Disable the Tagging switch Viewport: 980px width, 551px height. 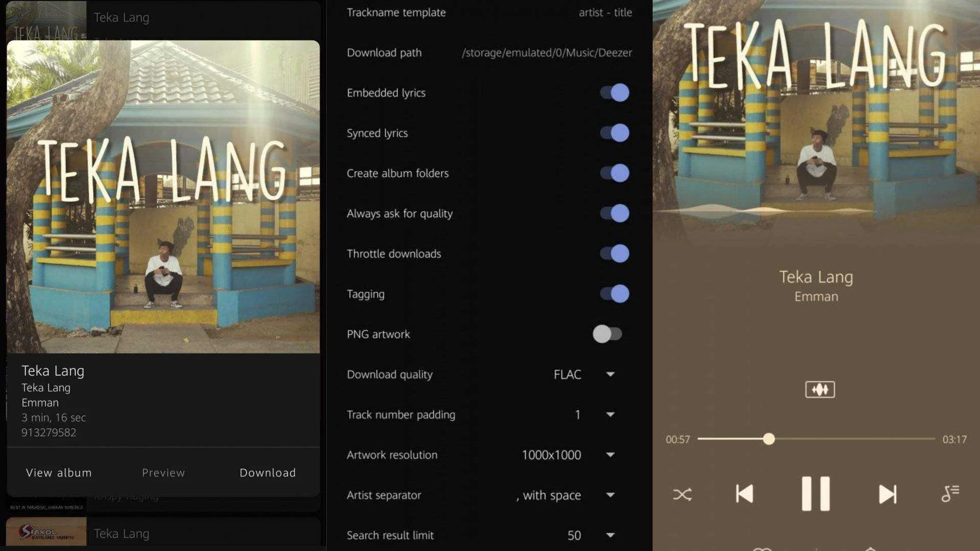[x=615, y=294]
